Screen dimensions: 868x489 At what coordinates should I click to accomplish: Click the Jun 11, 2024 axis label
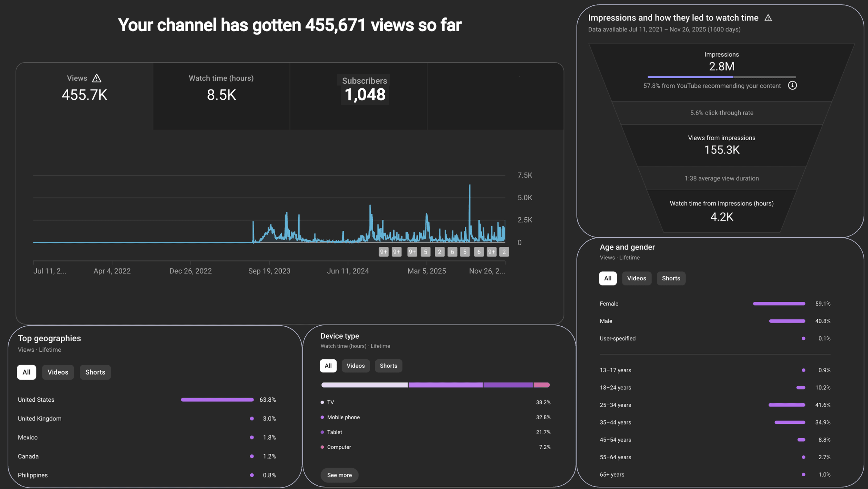(348, 271)
